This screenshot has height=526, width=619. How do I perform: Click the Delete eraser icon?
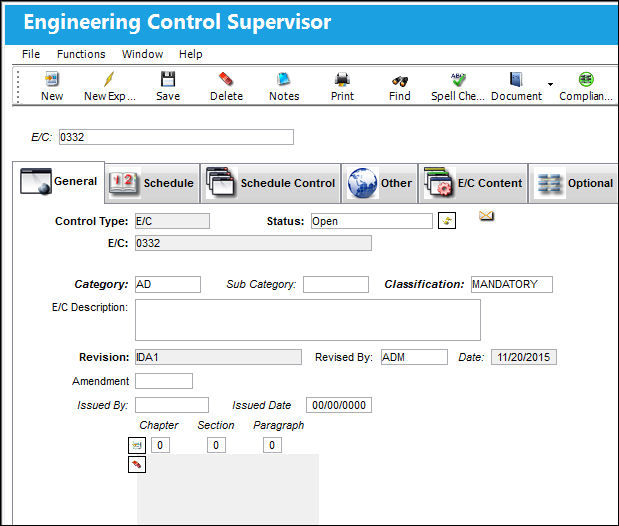click(x=226, y=79)
